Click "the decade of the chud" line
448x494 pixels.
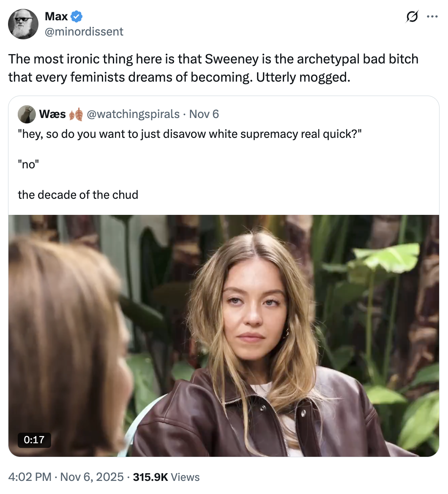pyautogui.click(x=78, y=195)
